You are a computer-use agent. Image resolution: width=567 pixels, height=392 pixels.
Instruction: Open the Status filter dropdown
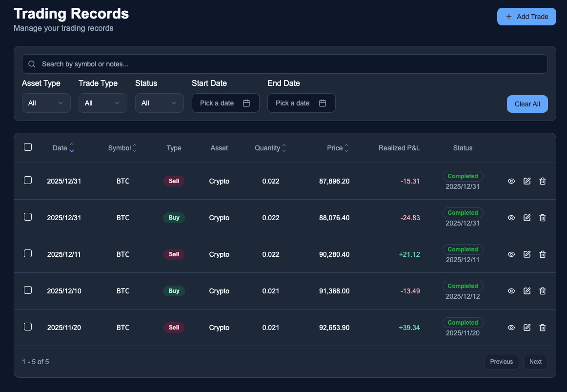pyautogui.click(x=159, y=103)
